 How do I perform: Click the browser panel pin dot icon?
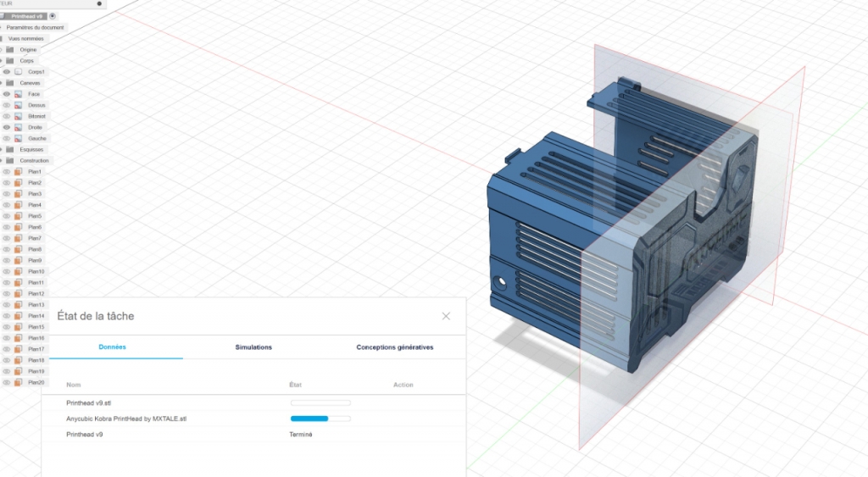[x=99, y=3]
